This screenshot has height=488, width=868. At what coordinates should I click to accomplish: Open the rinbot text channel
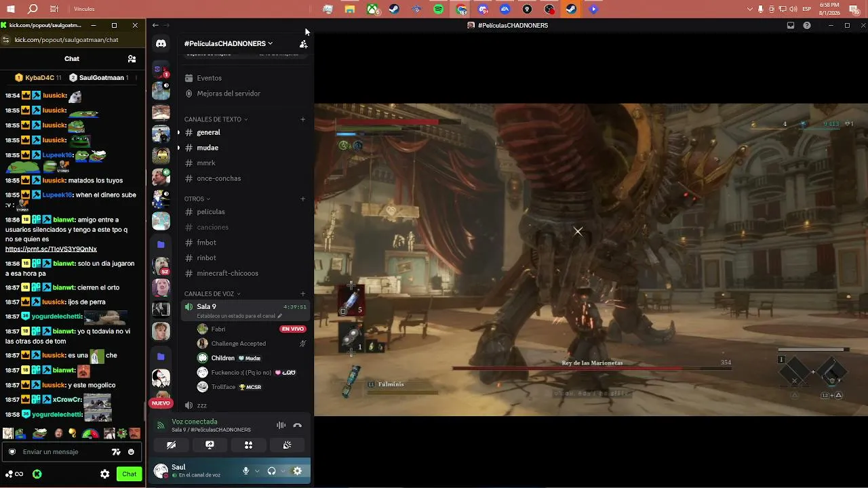[245, 258]
